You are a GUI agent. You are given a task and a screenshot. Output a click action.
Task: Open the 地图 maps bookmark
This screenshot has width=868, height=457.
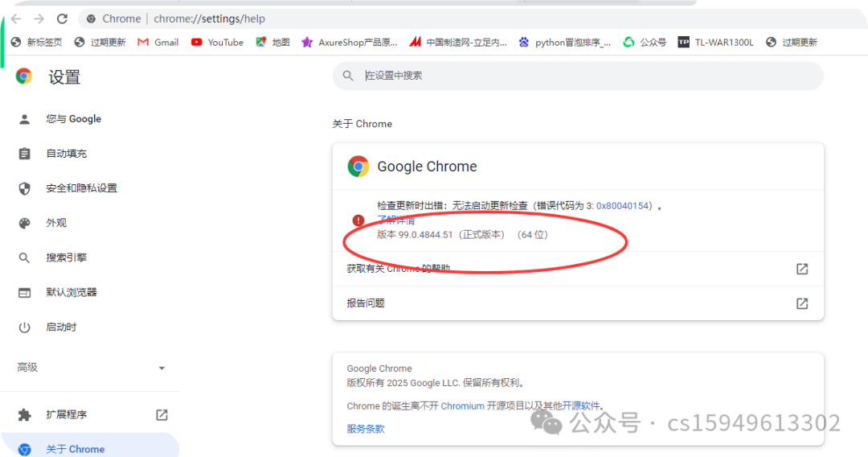(272, 42)
